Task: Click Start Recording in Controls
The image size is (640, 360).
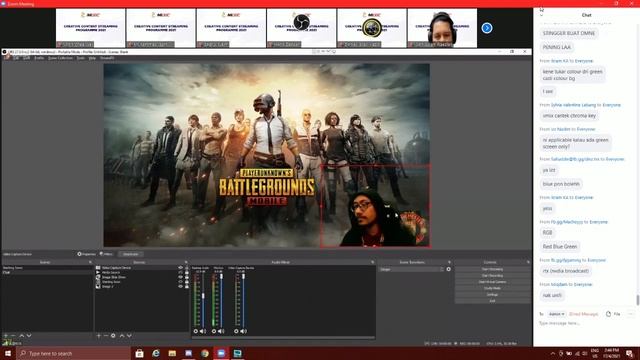Action: click(492, 276)
